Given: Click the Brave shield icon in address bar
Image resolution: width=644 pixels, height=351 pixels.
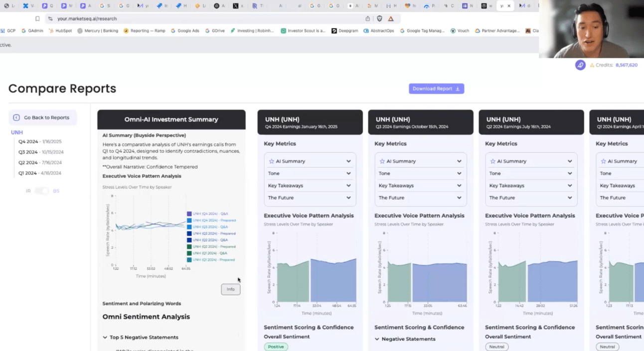Looking at the screenshot, I should coord(379,18).
